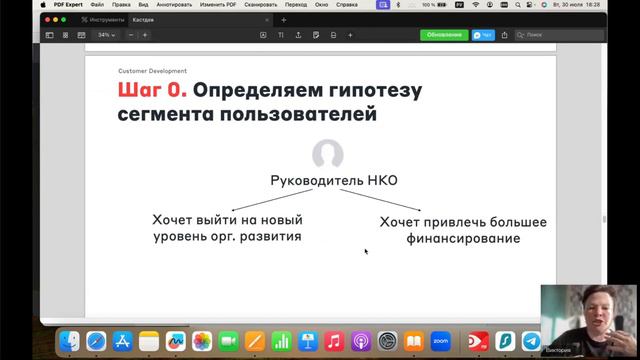Screen dimensions: 640x360
Task: Open a new tab with plus
Action: pos(284,20)
